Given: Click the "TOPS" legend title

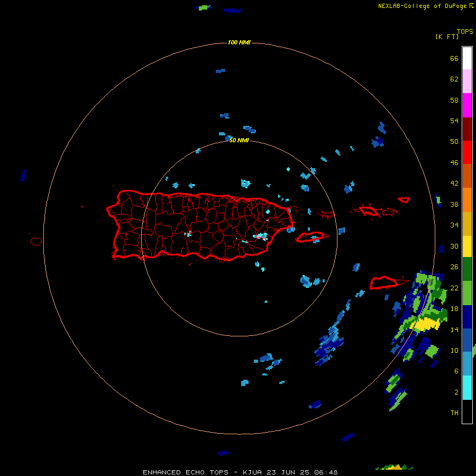Looking at the screenshot, I should point(465,31).
